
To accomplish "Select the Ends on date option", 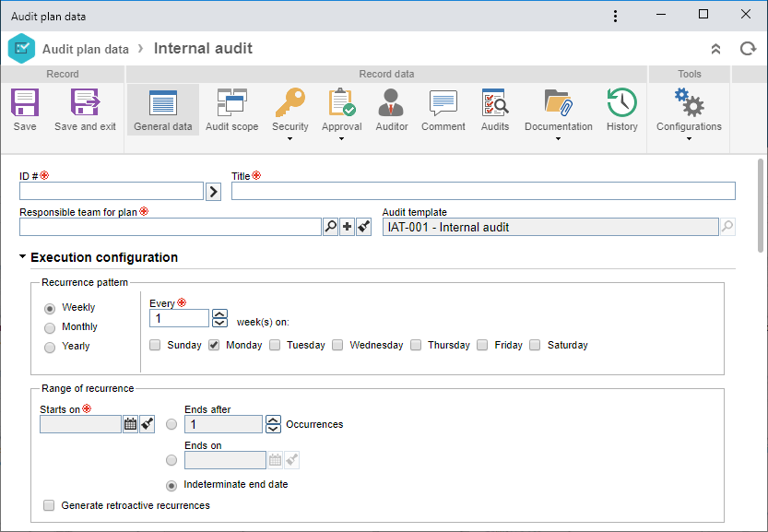I will 171,460.
